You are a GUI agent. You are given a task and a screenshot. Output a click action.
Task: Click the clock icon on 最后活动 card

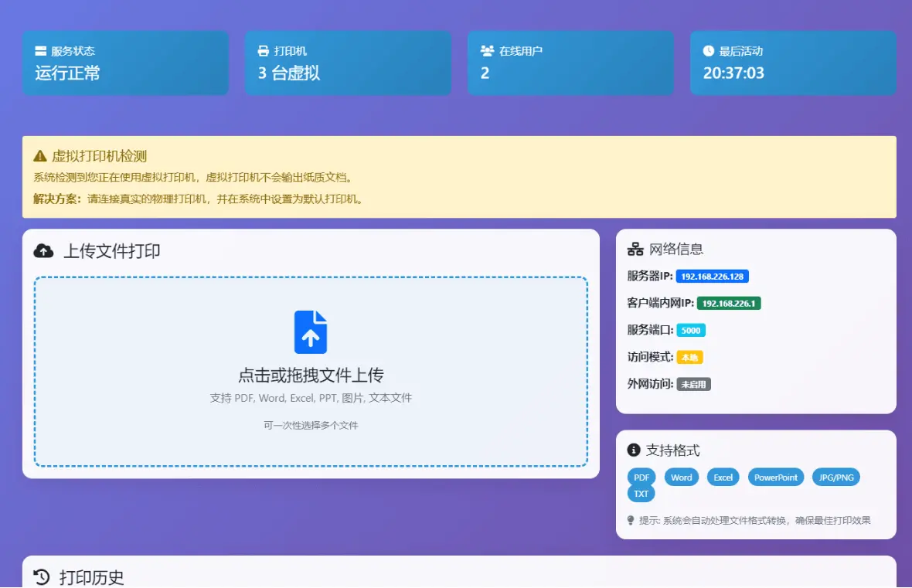click(708, 50)
